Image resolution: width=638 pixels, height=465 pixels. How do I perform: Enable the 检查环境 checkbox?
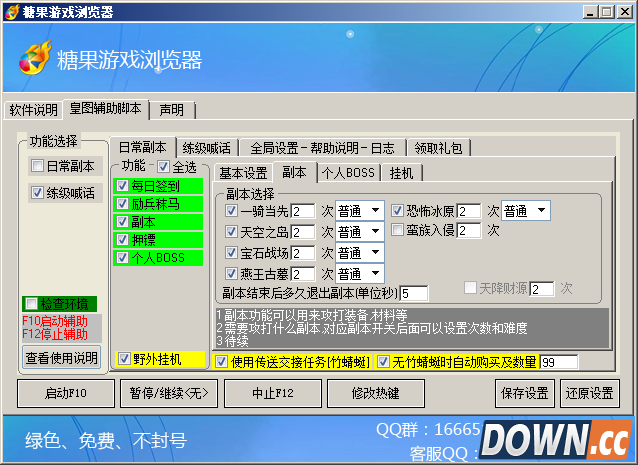coord(31,303)
